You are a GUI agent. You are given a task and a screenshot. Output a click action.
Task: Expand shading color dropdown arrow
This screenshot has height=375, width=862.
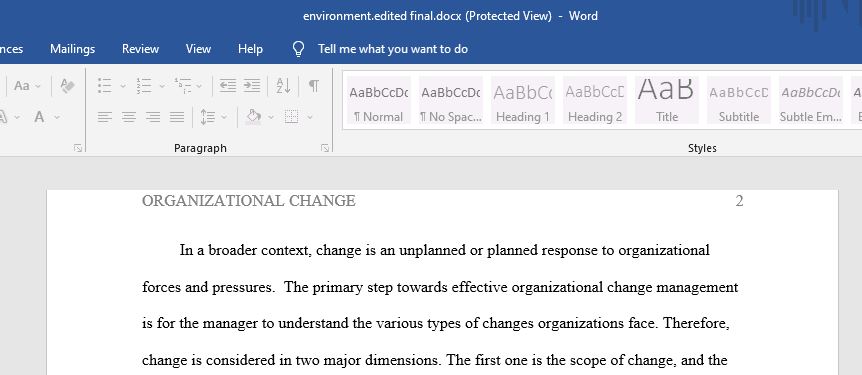[270, 117]
